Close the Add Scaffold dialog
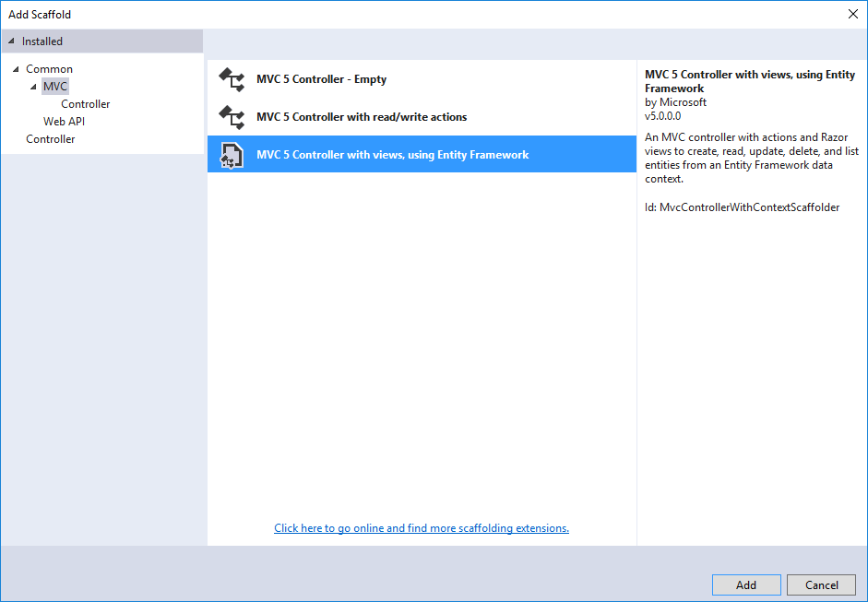This screenshot has width=868, height=602. point(853,14)
